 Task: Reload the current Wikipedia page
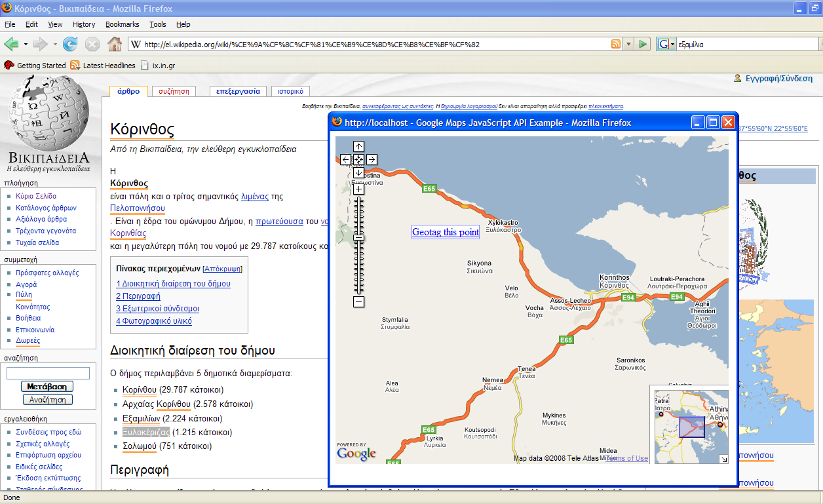pos(70,45)
